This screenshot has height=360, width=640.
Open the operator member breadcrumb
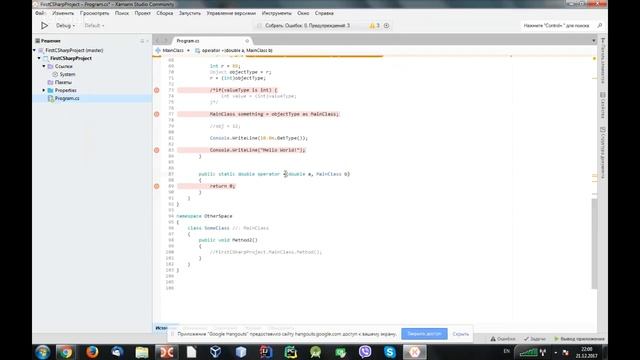(x=233, y=51)
